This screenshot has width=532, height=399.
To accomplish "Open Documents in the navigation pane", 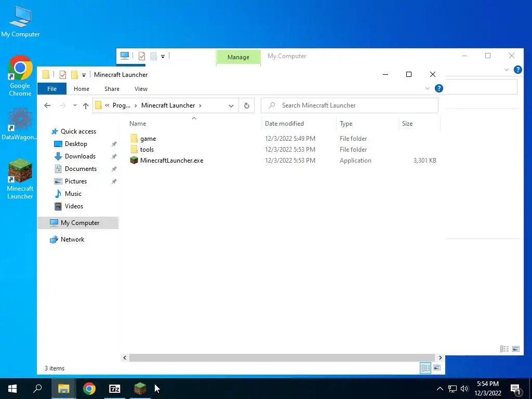I will pyautogui.click(x=81, y=169).
